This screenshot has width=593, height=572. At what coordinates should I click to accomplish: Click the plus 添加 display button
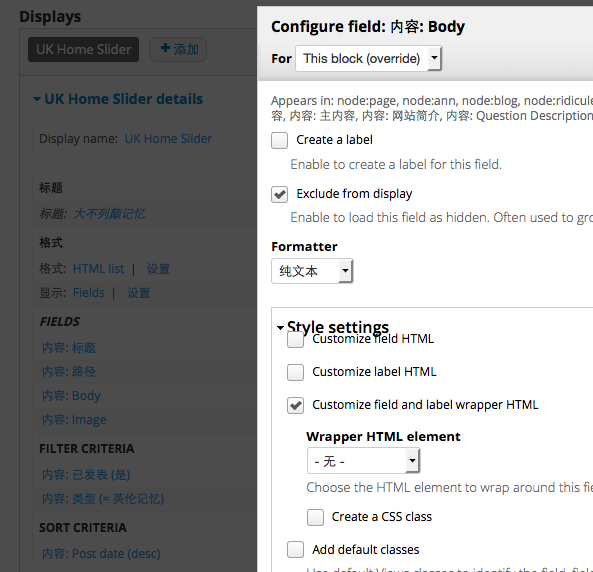178,49
